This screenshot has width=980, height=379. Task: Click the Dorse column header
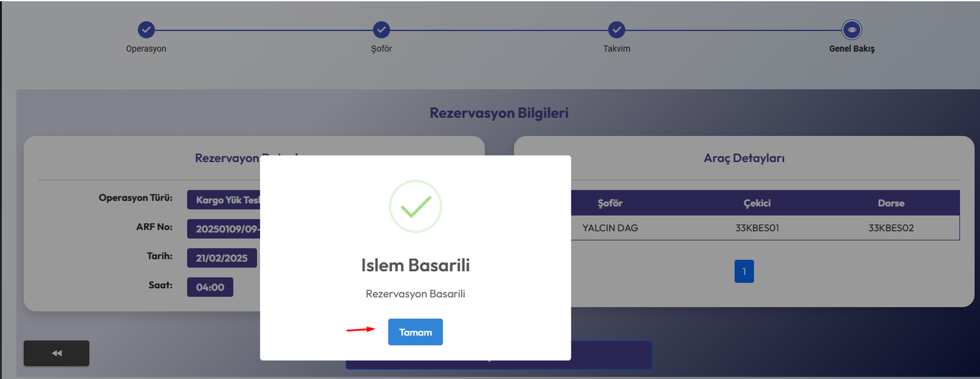[x=891, y=203]
